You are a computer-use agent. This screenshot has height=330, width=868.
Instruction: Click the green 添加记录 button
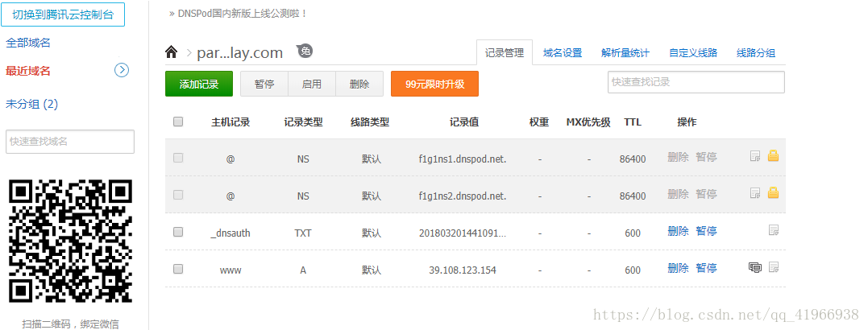pyautogui.click(x=199, y=84)
